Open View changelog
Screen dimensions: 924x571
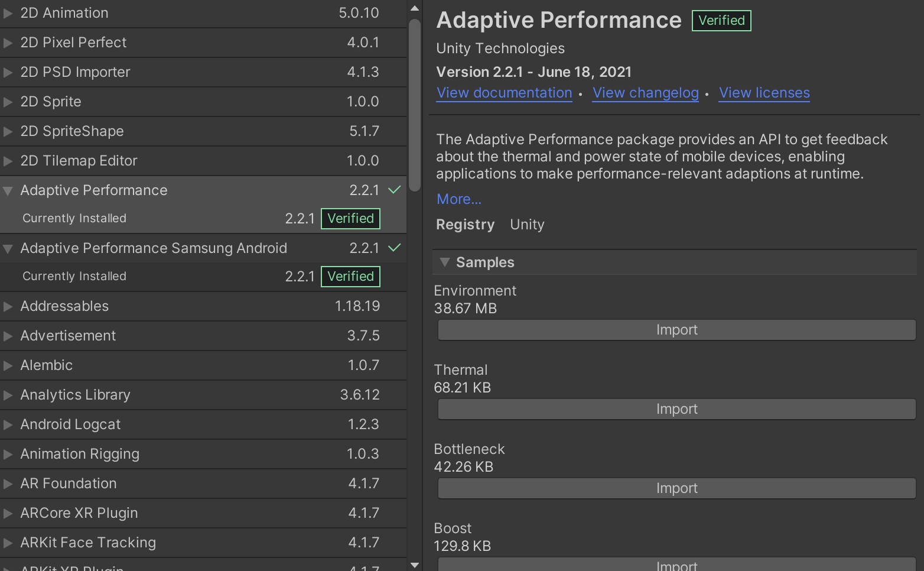(x=645, y=93)
